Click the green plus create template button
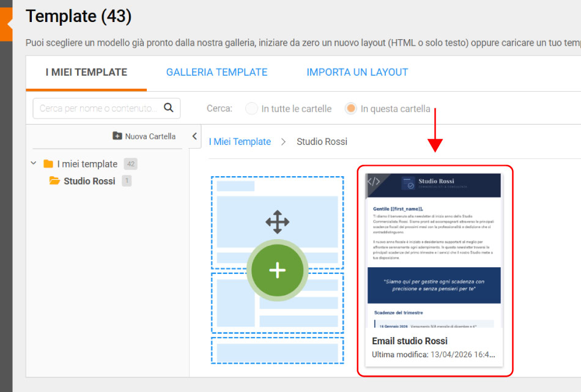Image resolution: width=581 pixels, height=392 pixels. [x=278, y=270]
